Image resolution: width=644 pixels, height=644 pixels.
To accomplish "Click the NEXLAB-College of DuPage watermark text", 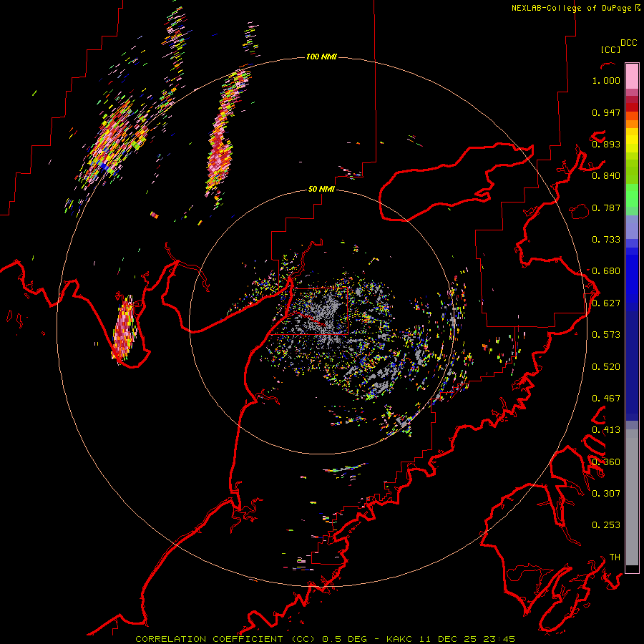I will click(x=571, y=8).
